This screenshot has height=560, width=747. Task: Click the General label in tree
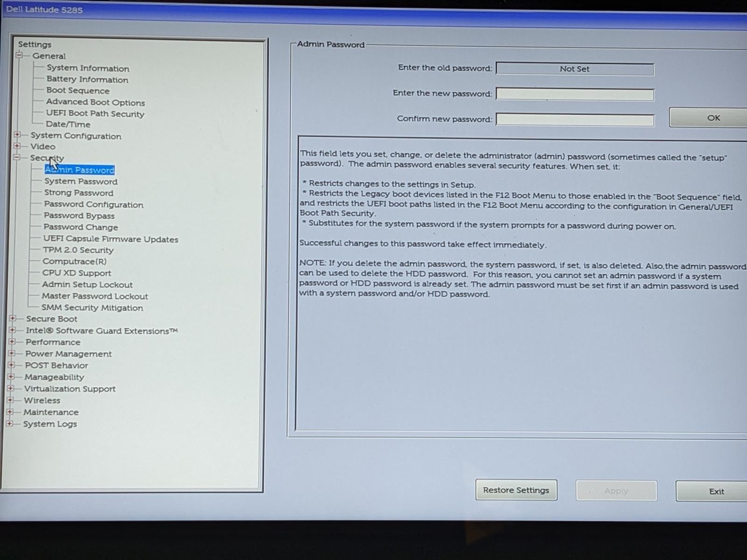(49, 56)
